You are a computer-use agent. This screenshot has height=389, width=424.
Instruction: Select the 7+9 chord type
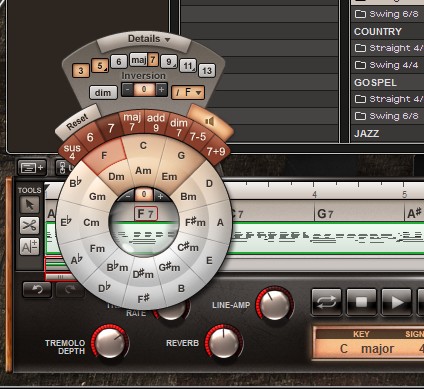pyautogui.click(x=215, y=152)
